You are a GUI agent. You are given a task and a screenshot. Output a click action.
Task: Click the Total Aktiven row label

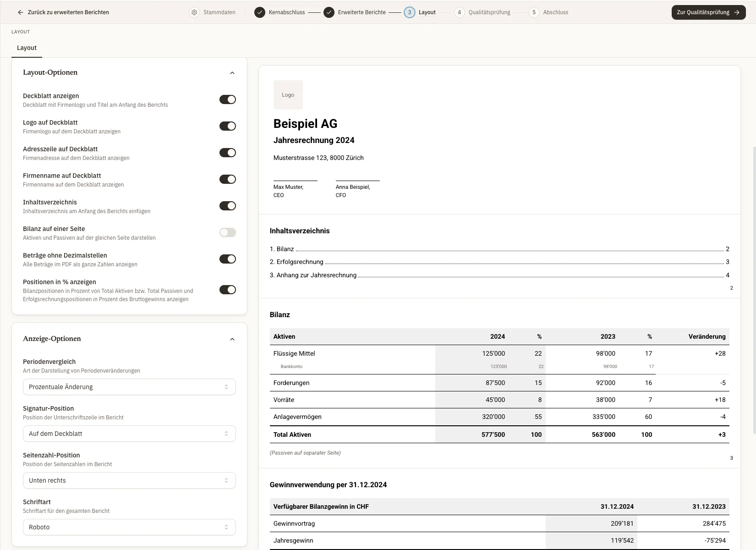click(292, 434)
